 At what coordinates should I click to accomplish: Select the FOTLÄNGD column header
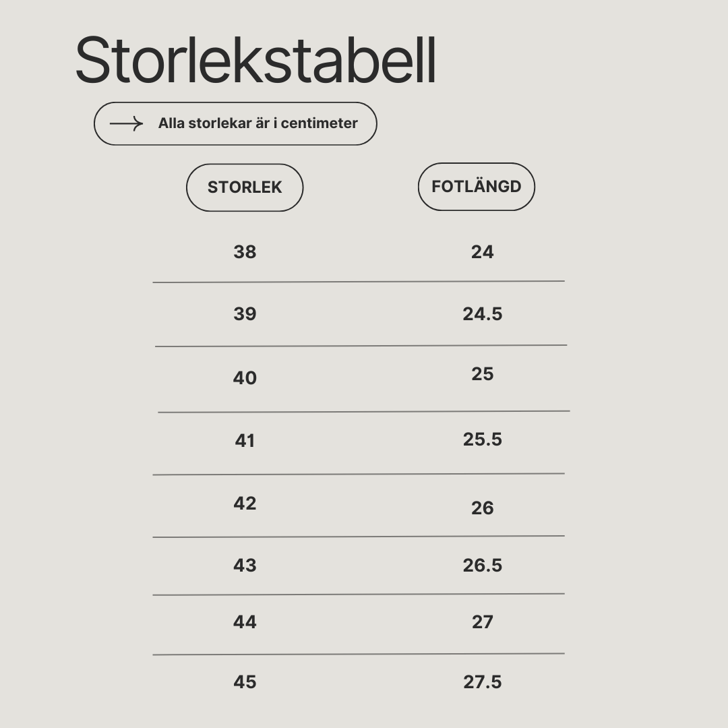477,187
